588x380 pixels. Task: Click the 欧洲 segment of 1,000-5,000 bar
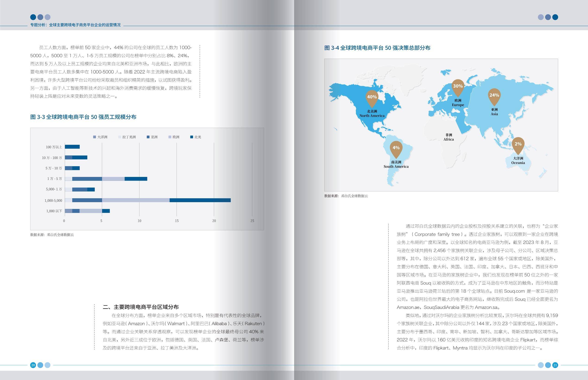(x=136, y=200)
